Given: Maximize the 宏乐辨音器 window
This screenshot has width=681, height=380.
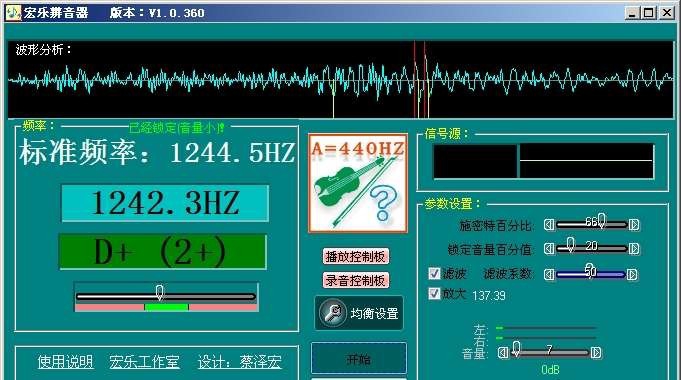Looking at the screenshot, I should click(x=648, y=13).
